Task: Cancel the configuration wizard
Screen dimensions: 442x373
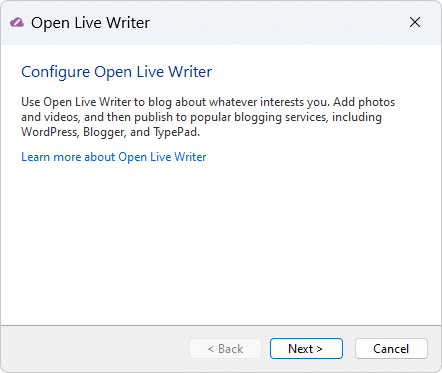Action: click(x=391, y=349)
